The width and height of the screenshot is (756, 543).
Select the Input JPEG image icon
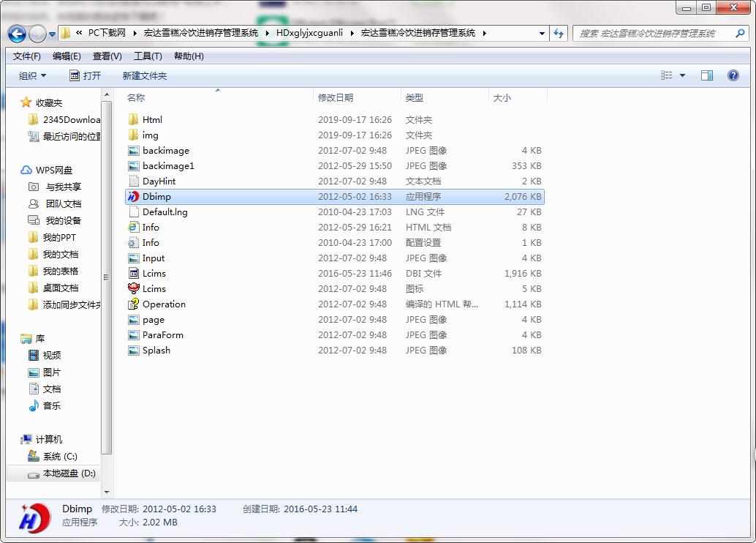[134, 258]
